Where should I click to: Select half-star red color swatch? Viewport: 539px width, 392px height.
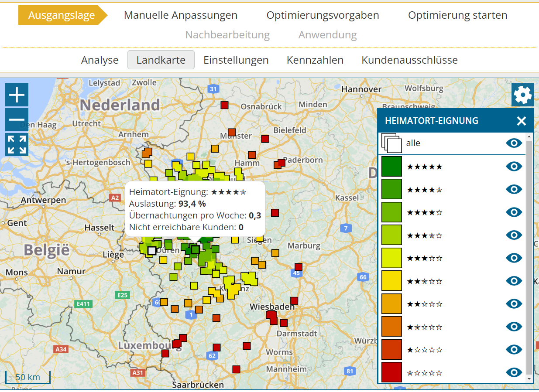point(391,372)
